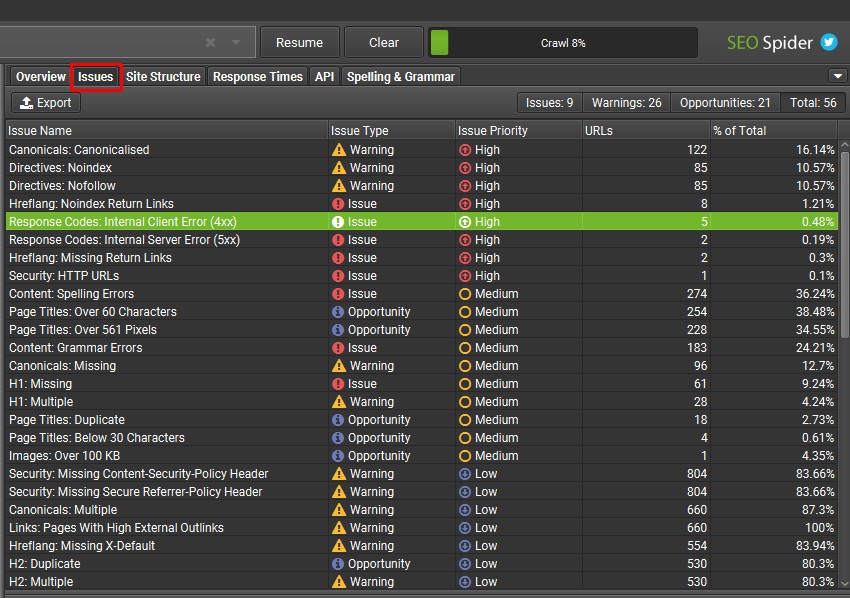Click issue icon for Content: Spelling Errors
The width and height of the screenshot is (850, 598).
[x=338, y=294]
